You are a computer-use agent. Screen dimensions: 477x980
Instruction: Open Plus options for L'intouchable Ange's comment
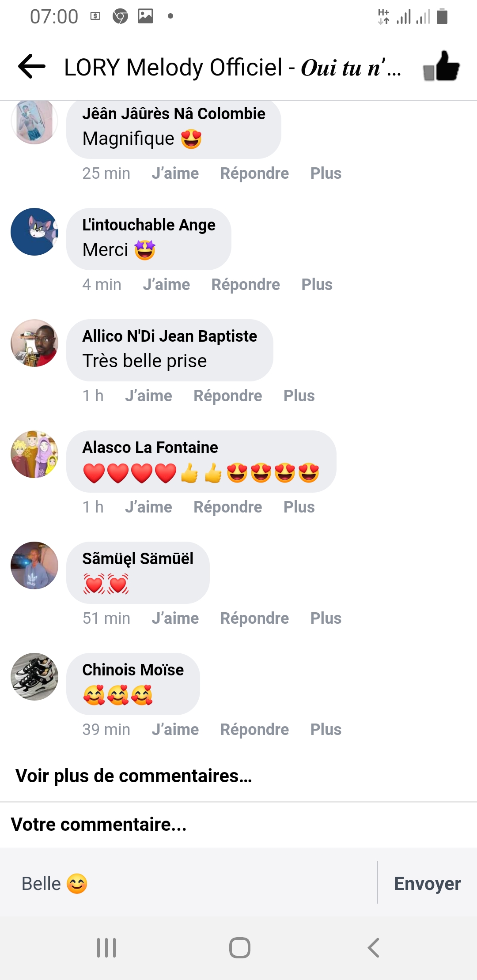click(317, 285)
